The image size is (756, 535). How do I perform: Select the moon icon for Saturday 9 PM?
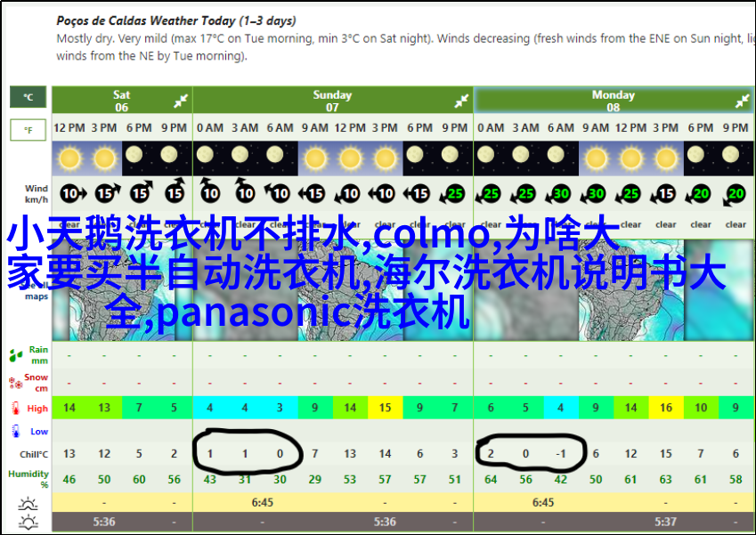point(169,155)
